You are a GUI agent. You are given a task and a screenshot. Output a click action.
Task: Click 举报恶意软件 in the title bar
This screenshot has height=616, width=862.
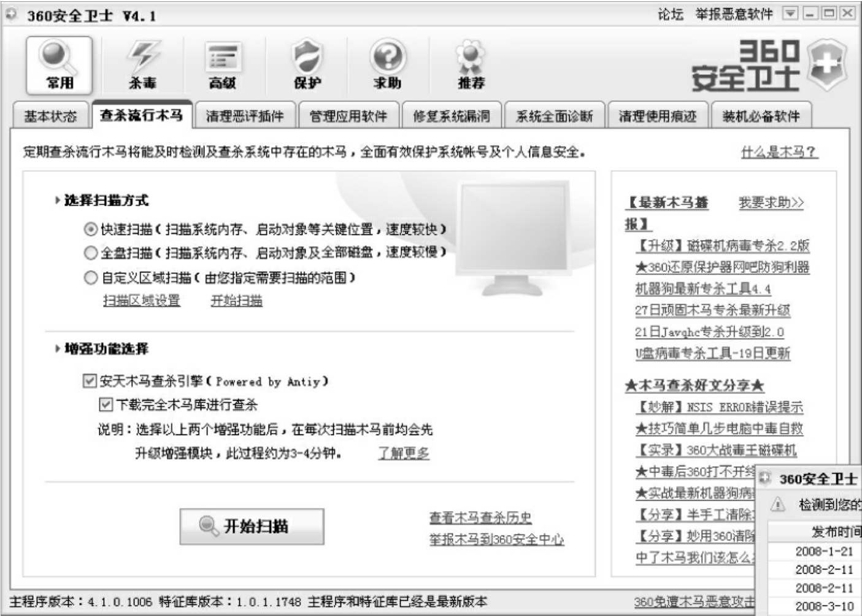pos(734,14)
